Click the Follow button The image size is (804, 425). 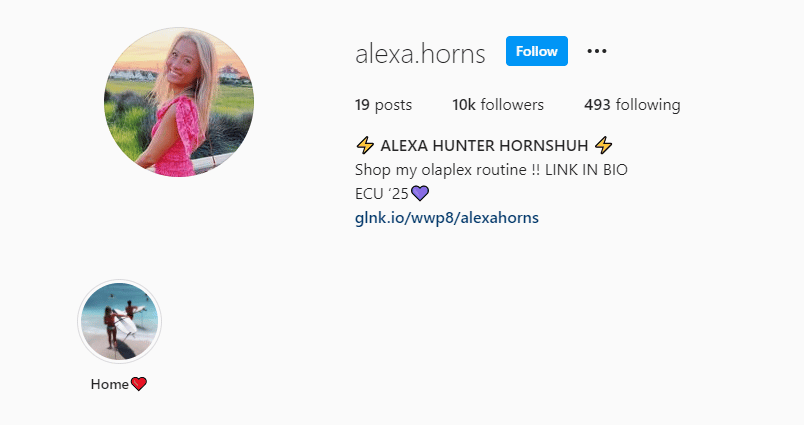coord(536,51)
